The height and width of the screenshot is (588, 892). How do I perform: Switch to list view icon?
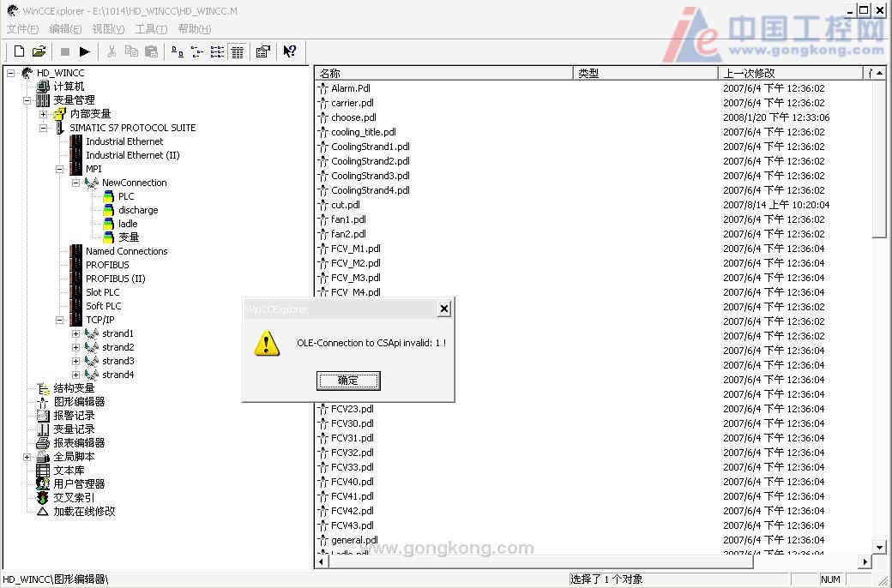click(217, 51)
